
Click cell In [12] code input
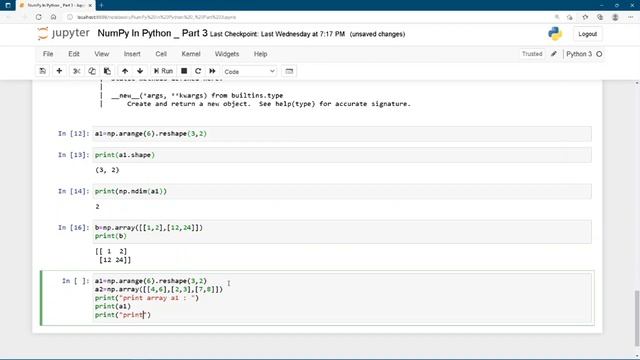342,133
